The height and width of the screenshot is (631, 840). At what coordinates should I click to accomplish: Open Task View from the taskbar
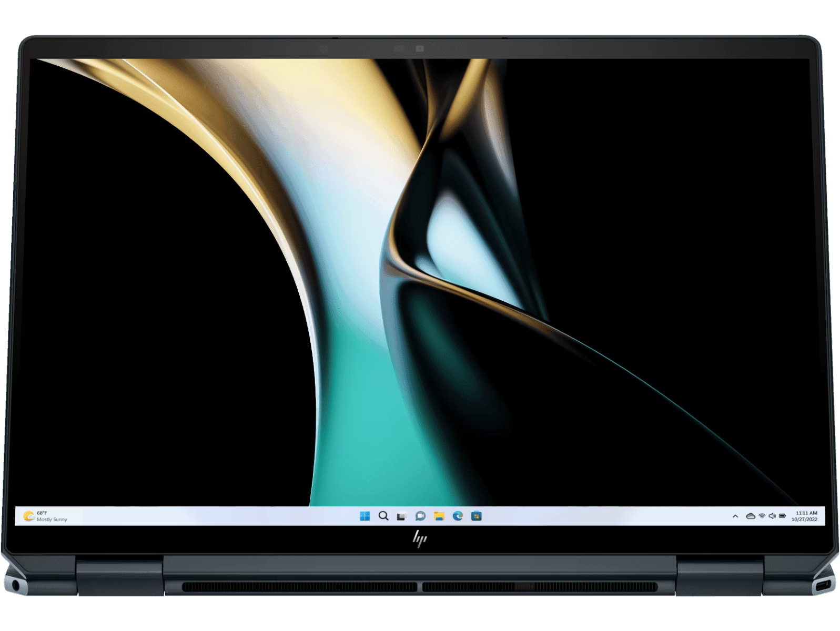(402, 516)
